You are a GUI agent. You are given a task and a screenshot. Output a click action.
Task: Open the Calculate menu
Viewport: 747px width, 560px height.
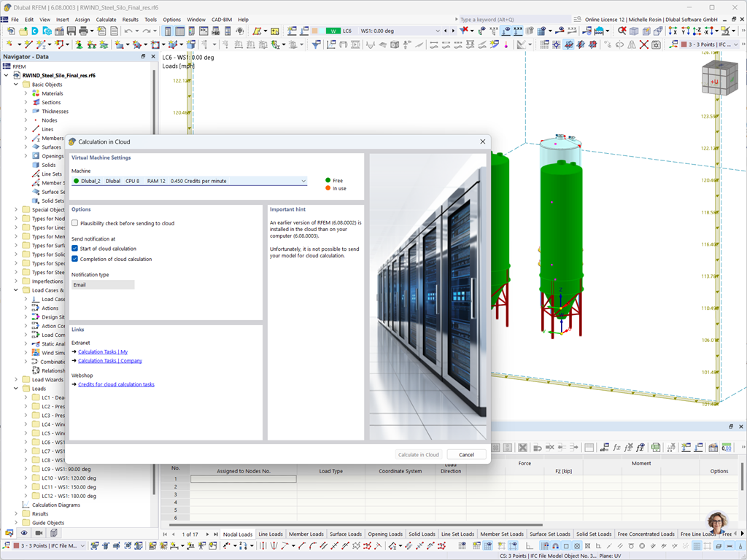point(106,20)
